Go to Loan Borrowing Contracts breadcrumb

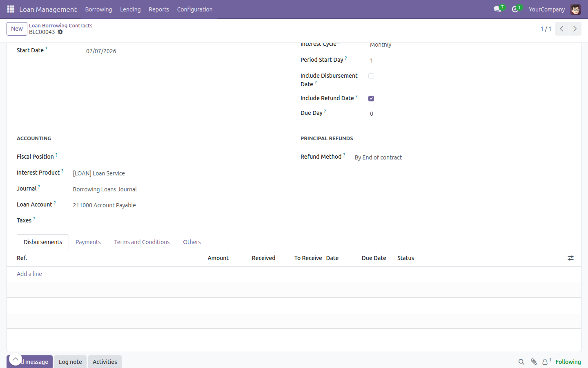click(60, 25)
